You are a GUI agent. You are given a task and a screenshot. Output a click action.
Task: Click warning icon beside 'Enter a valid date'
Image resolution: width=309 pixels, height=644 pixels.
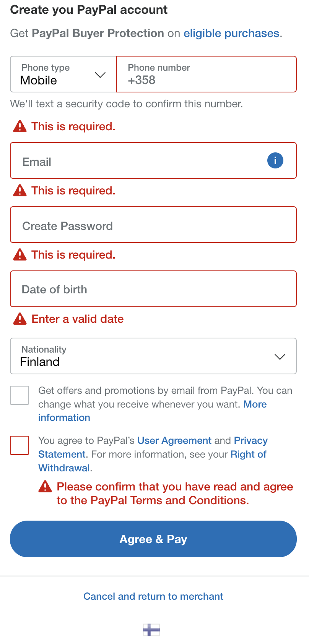click(x=20, y=319)
